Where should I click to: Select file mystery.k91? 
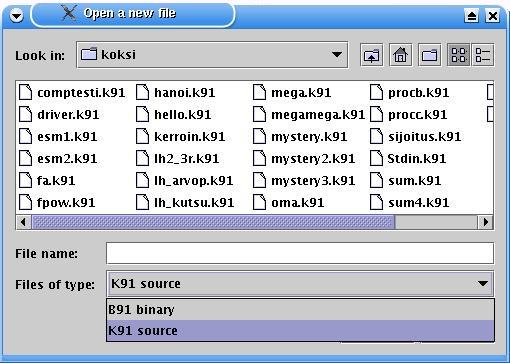[300, 136]
